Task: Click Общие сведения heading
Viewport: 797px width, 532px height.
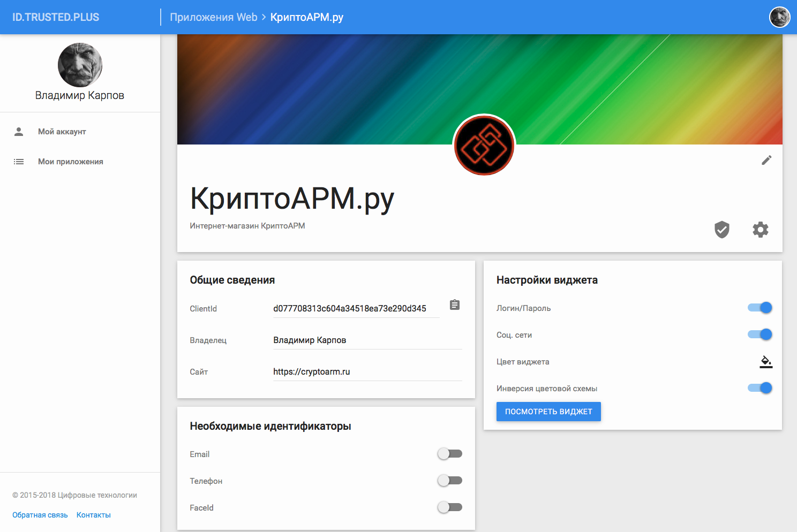Action: coord(232,280)
